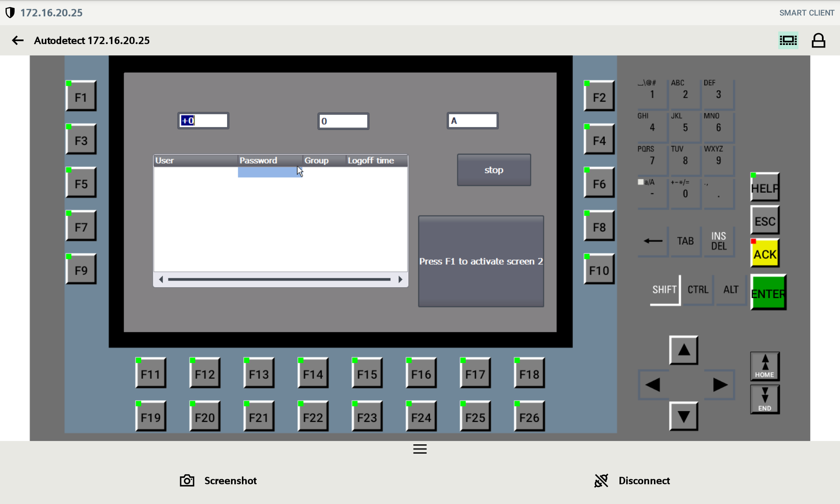This screenshot has width=840, height=504.
Task: Click the input field showing +0
Action: (x=203, y=121)
